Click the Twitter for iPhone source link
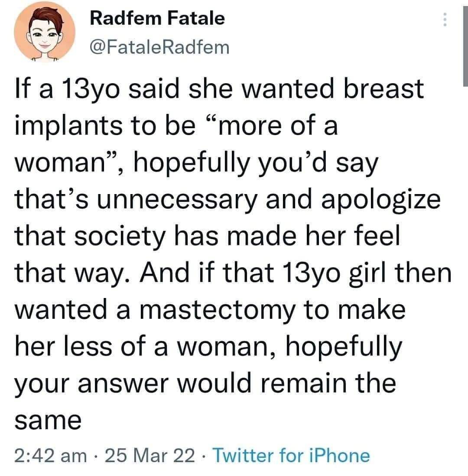This screenshot has width=468, height=476. (291, 456)
